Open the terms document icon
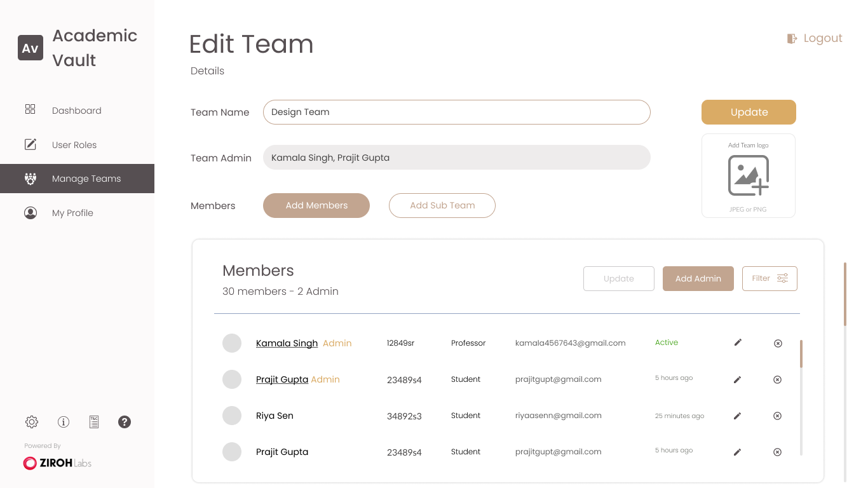868x488 pixels. (94, 422)
